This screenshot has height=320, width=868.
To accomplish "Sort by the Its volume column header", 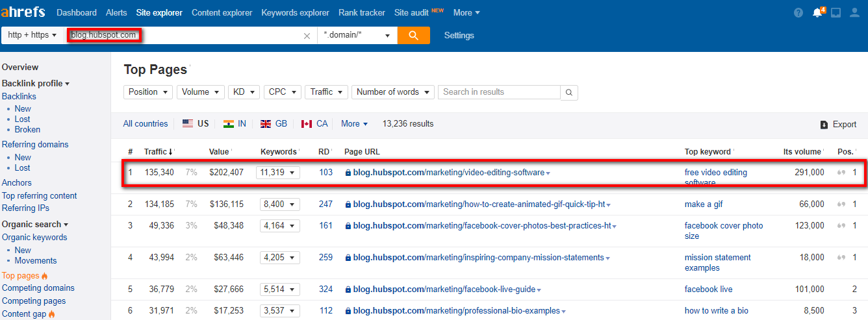I will pos(802,151).
